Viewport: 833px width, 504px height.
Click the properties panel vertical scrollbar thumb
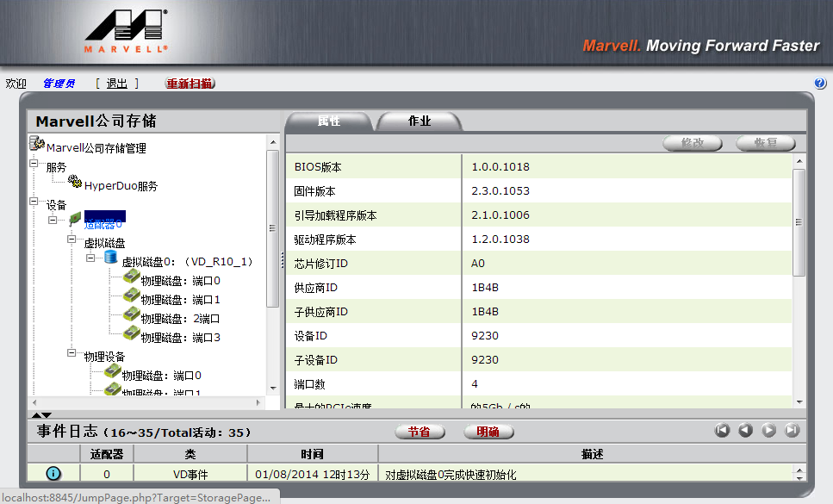[799, 222]
